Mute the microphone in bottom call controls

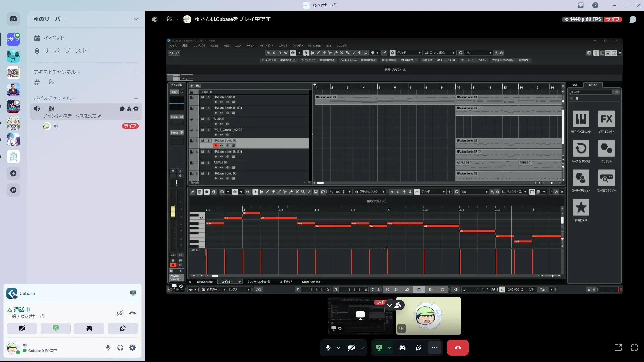(x=328, y=348)
